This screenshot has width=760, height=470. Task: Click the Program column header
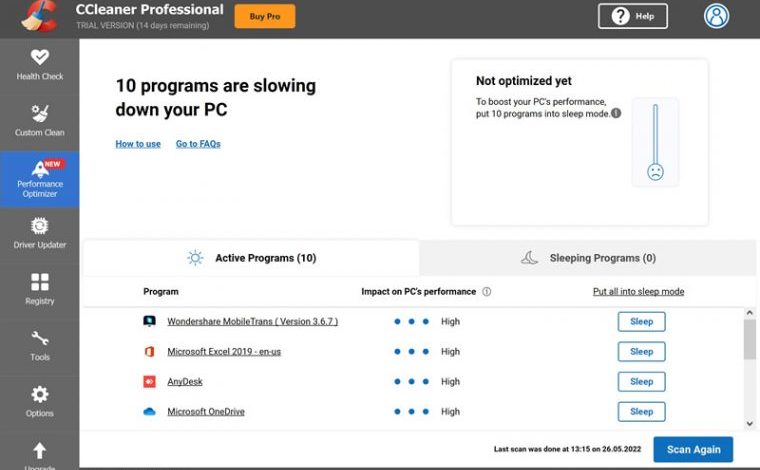[x=160, y=292]
